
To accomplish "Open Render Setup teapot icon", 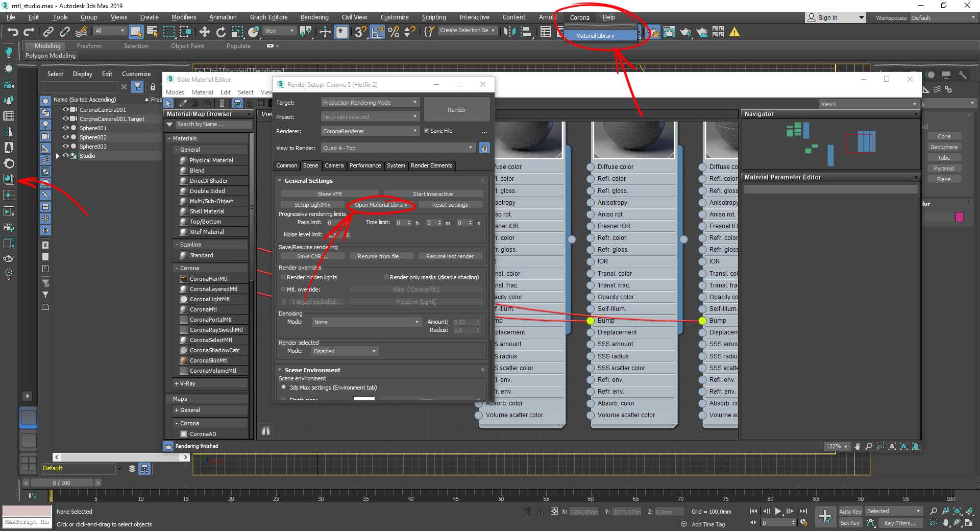I will (x=654, y=33).
